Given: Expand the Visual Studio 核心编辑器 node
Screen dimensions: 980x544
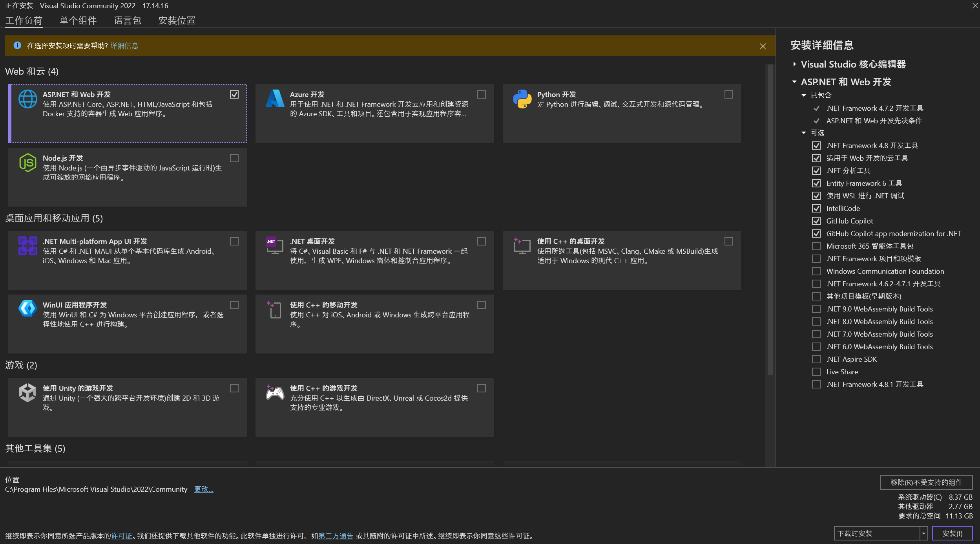Looking at the screenshot, I should coord(795,64).
